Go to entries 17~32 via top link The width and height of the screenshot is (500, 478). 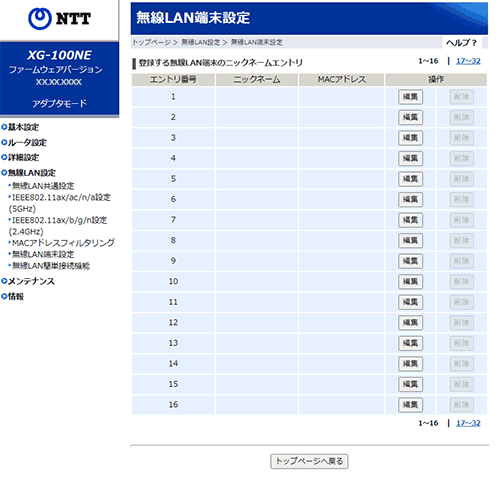pyautogui.click(x=468, y=61)
